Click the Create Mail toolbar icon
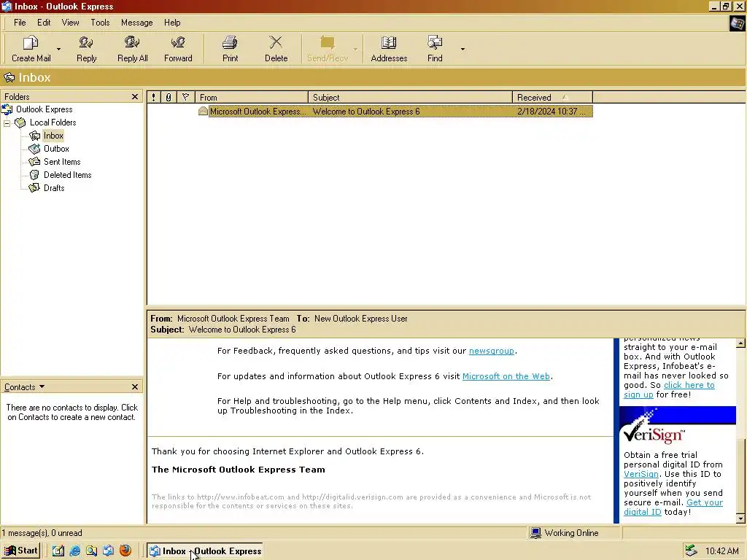The width and height of the screenshot is (747, 560). (31, 49)
